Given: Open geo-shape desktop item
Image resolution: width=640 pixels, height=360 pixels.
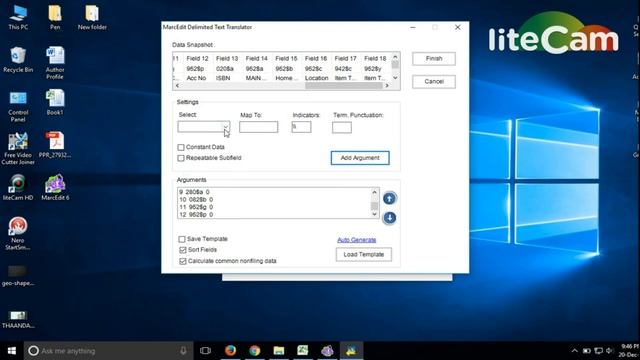Looking at the screenshot, I should tap(18, 276).
